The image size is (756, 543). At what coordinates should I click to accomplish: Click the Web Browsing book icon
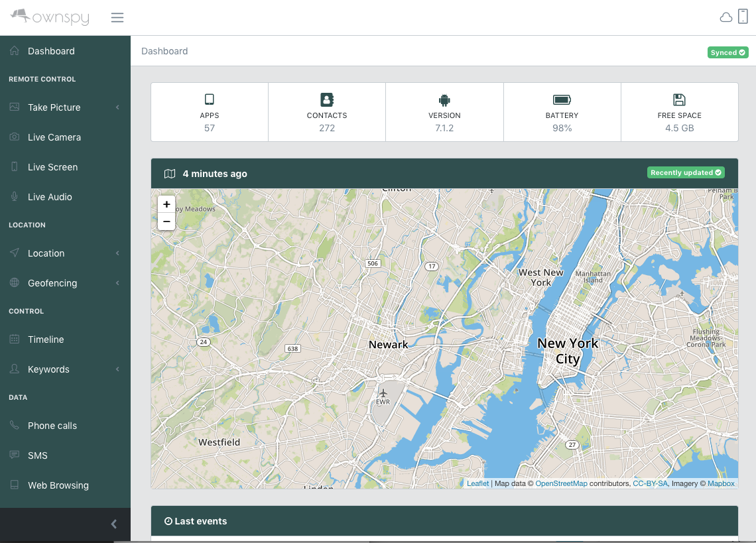click(x=15, y=485)
